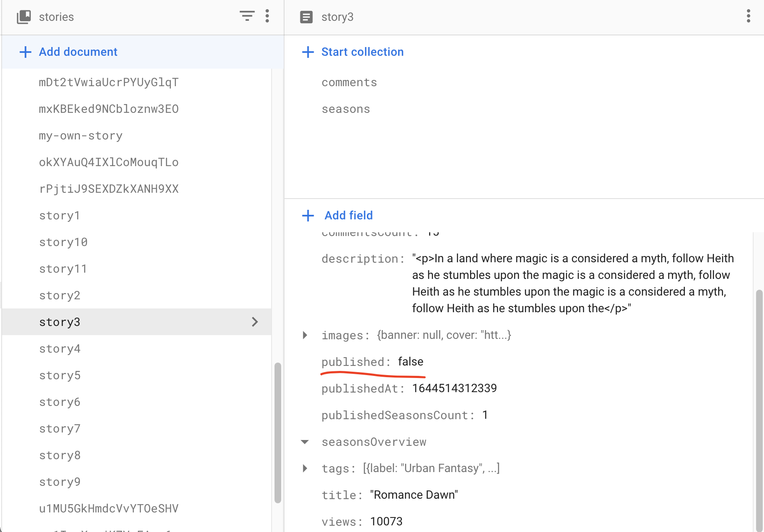This screenshot has width=764, height=532.
Task: Open the filter documents icon
Action: click(247, 17)
